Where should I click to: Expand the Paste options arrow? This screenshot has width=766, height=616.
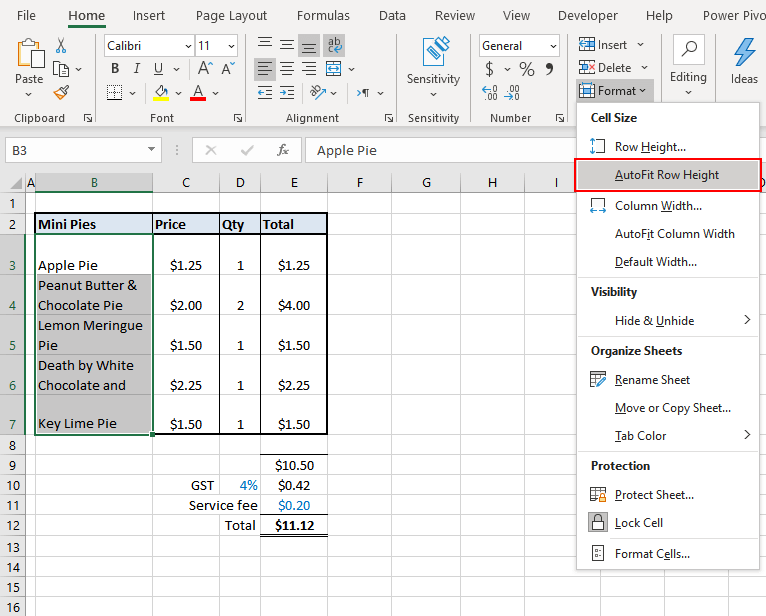coord(28,94)
